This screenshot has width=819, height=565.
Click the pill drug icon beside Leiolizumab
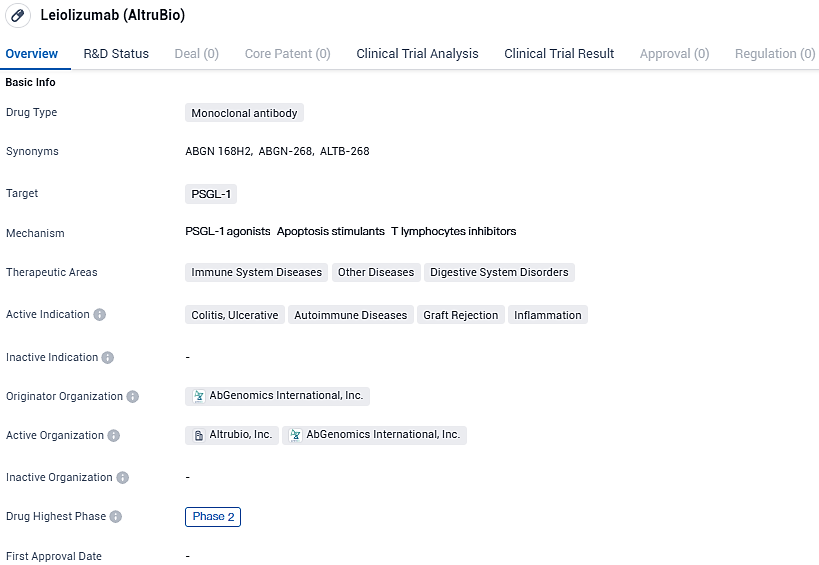pyautogui.click(x=18, y=16)
